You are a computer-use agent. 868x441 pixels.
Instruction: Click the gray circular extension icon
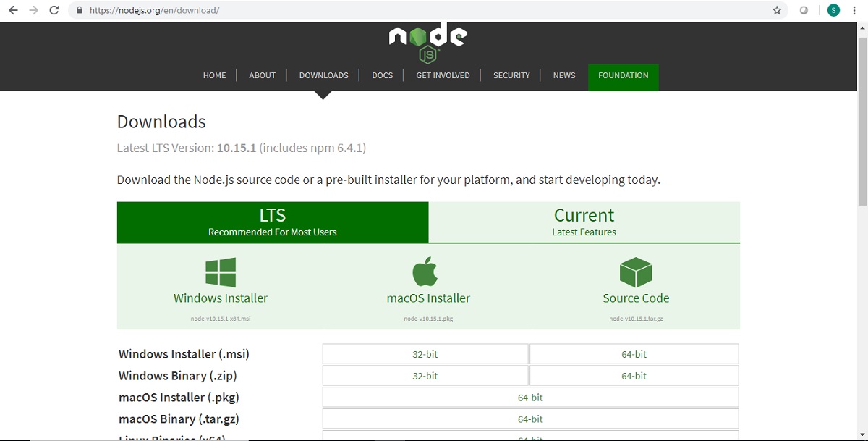tap(804, 11)
